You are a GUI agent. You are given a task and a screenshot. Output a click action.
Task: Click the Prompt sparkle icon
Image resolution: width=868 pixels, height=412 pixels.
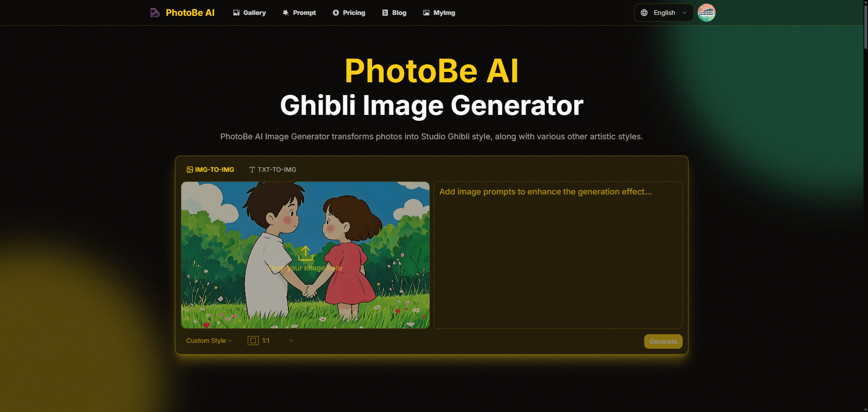pos(286,13)
